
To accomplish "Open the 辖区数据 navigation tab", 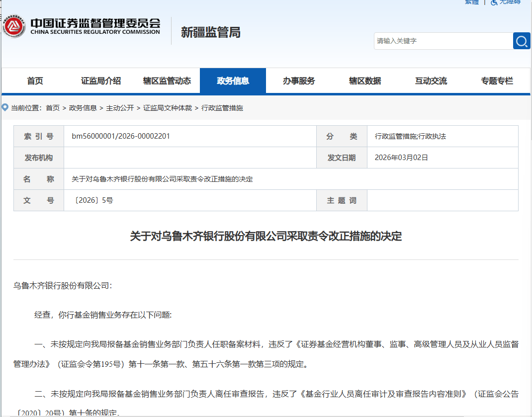I will pyautogui.click(x=365, y=81).
